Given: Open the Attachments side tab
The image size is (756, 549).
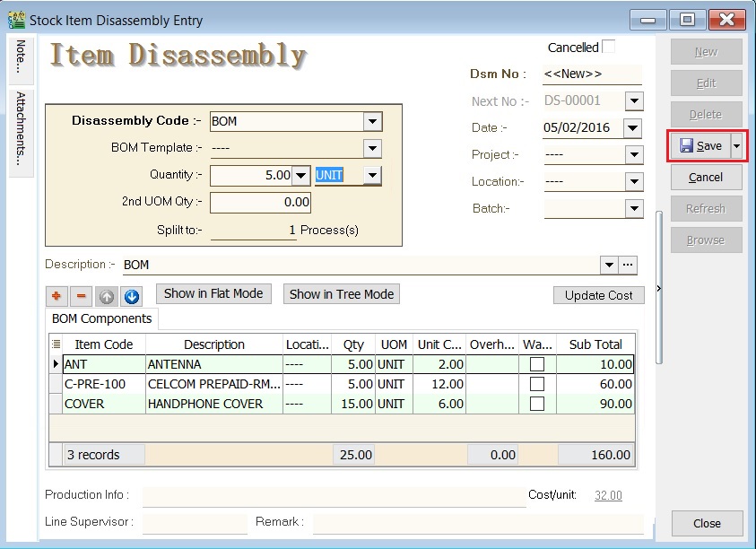Looking at the screenshot, I should point(20,126).
